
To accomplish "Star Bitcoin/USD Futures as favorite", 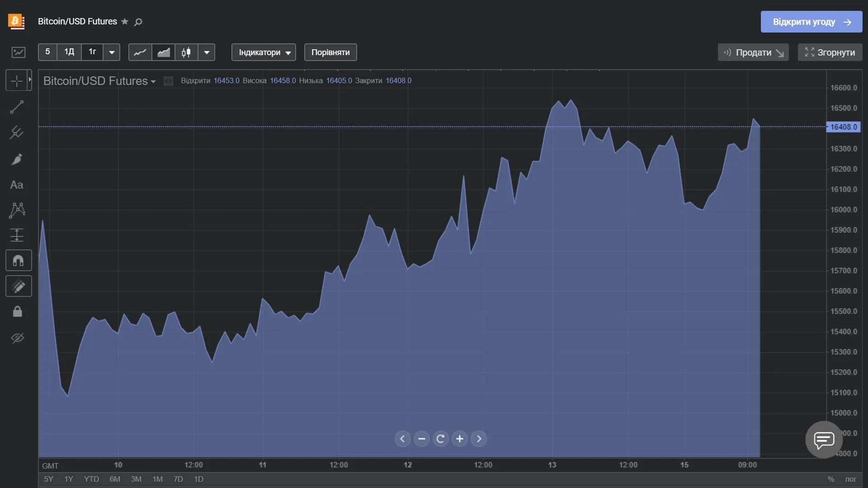I will click(x=124, y=22).
